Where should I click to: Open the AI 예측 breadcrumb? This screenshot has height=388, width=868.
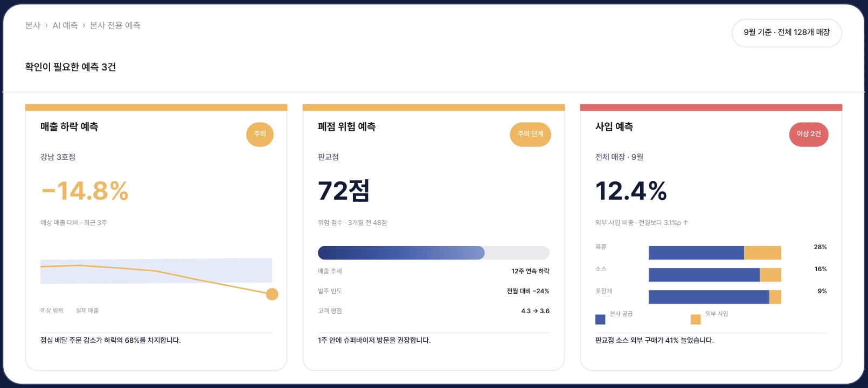(65, 25)
